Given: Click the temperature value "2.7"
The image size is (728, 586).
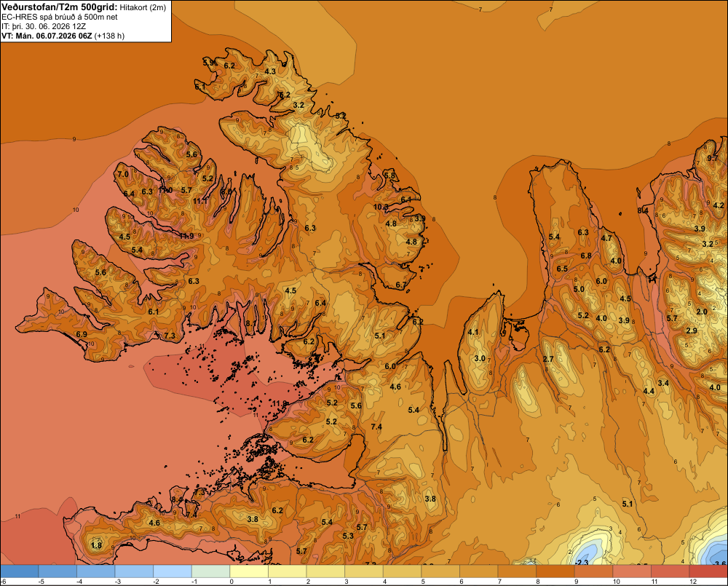Looking at the screenshot, I should tap(548, 359).
